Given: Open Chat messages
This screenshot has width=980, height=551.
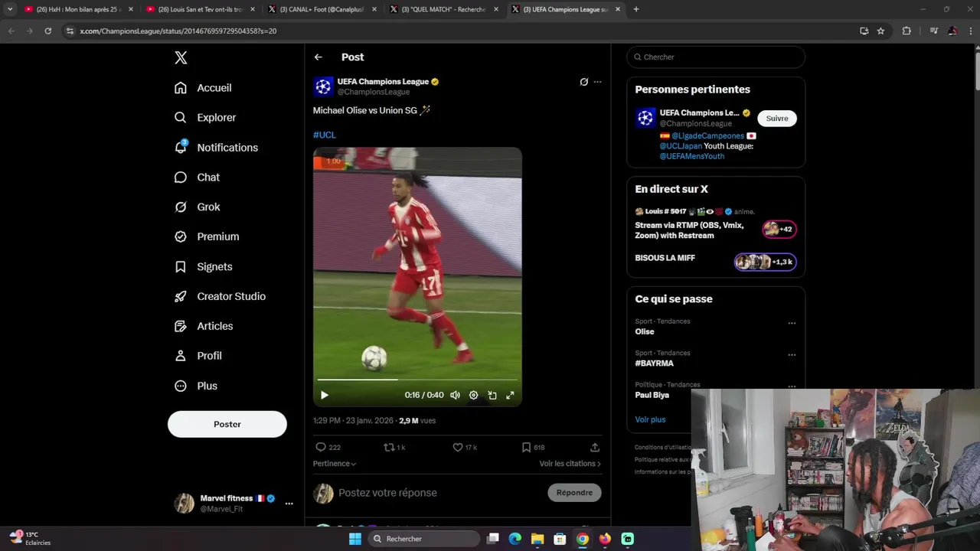Looking at the screenshot, I should [197, 178].
